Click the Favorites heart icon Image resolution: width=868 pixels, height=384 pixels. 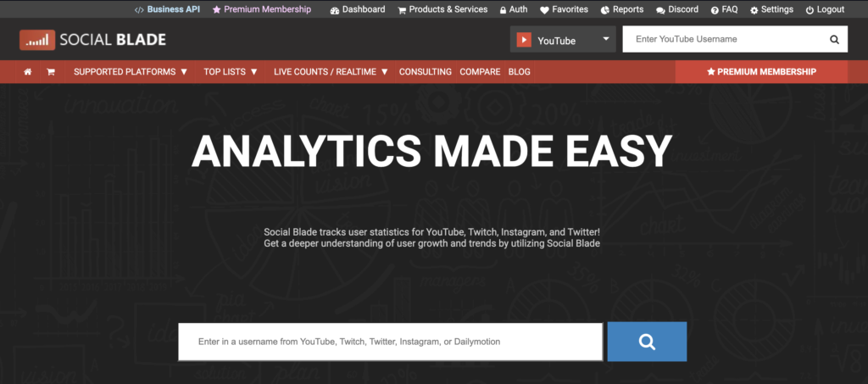pyautogui.click(x=544, y=10)
